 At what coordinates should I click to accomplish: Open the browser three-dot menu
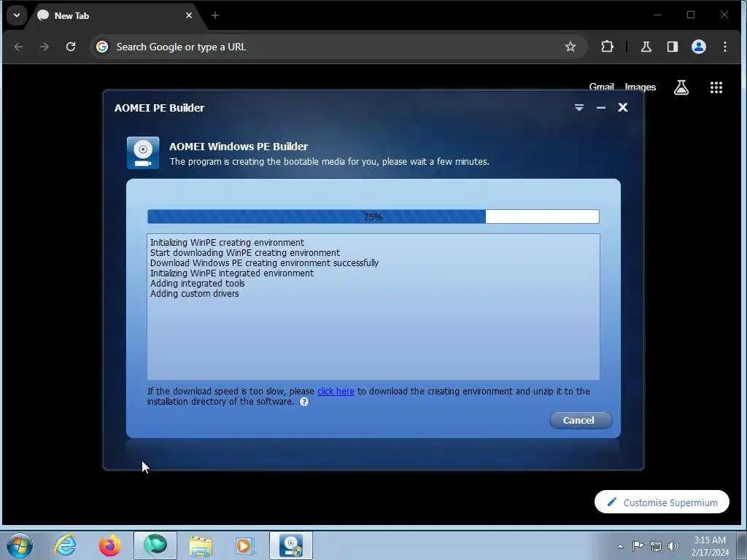(x=724, y=47)
